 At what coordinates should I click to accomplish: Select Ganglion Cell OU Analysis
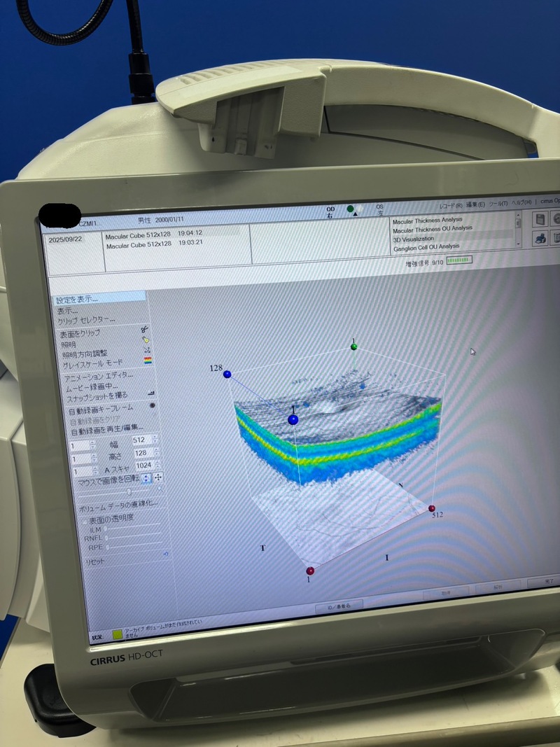426,246
